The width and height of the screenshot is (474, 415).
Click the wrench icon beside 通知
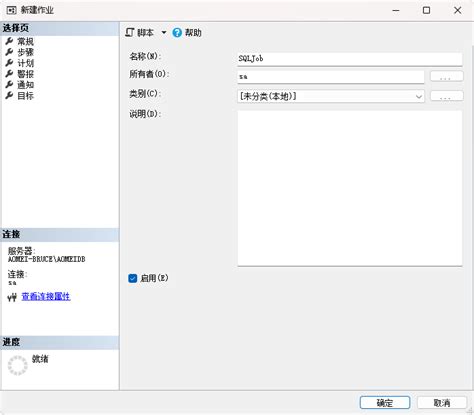(9, 84)
